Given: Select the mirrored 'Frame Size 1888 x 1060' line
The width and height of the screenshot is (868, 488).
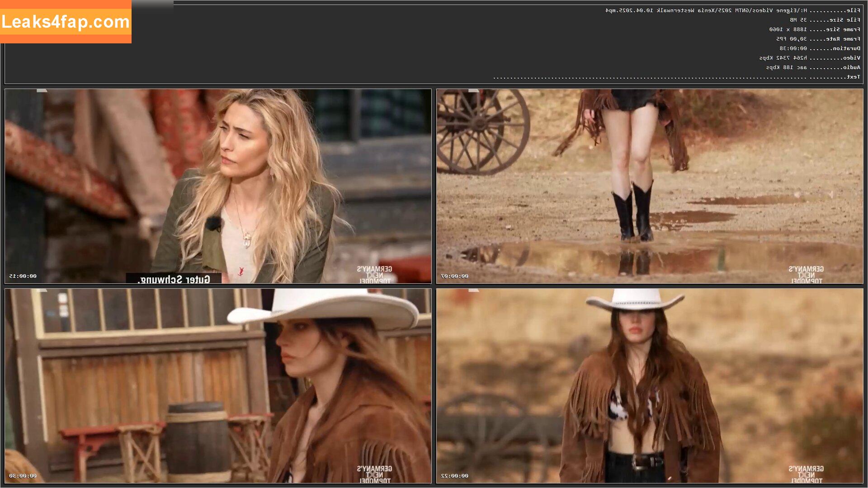Looking at the screenshot, I should click(x=815, y=29).
